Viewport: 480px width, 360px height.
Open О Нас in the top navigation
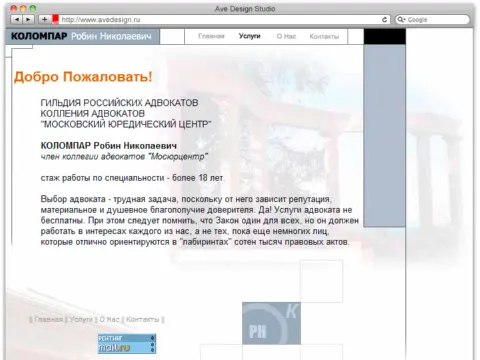(x=286, y=36)
